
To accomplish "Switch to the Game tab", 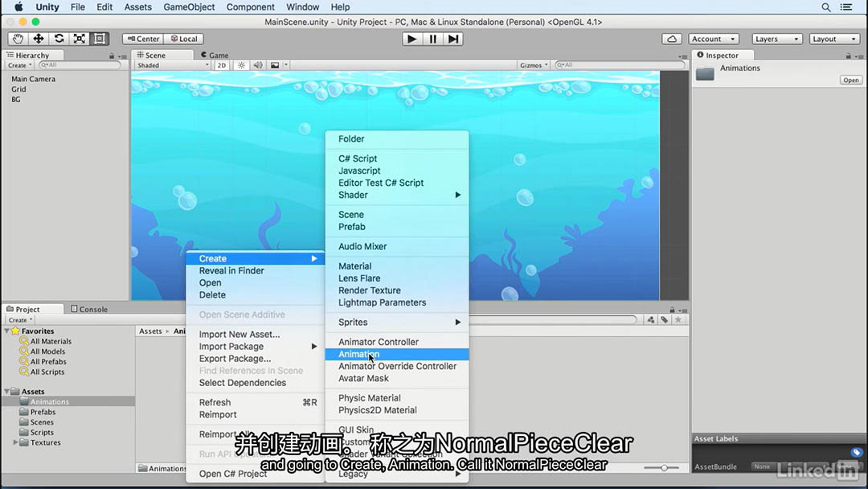I will pyautogui.click(x=215, y=55).
